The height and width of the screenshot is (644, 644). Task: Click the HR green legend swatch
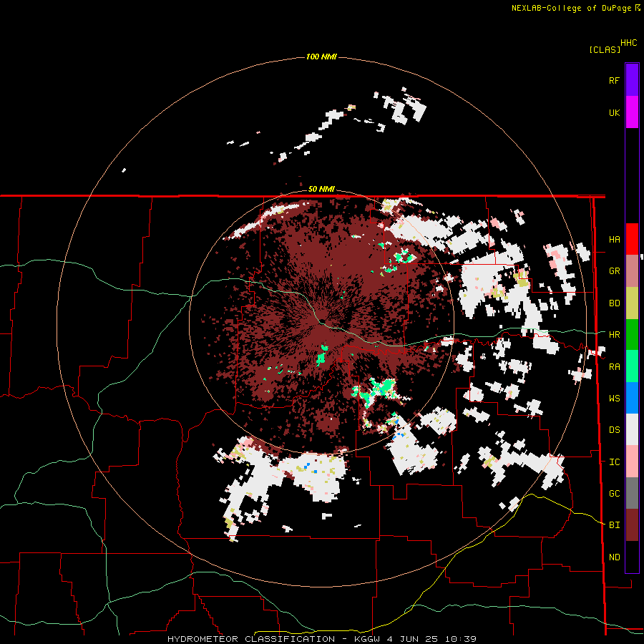[632, 335]
